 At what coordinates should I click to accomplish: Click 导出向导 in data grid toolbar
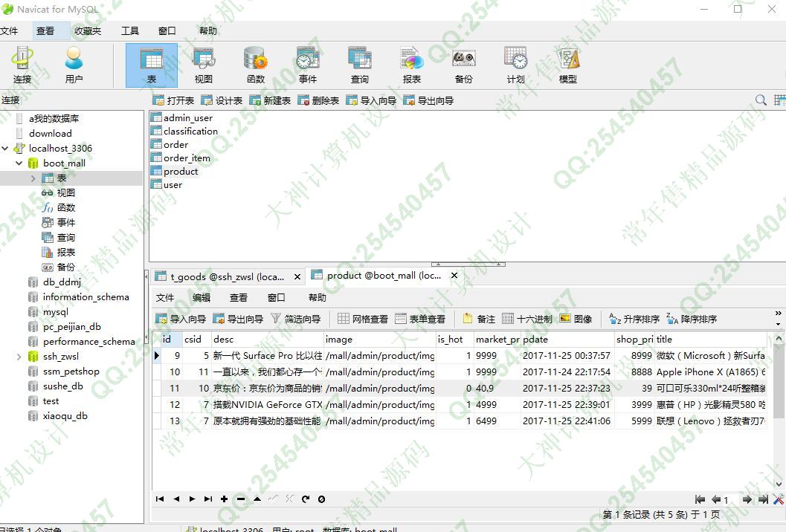[238, 319]
